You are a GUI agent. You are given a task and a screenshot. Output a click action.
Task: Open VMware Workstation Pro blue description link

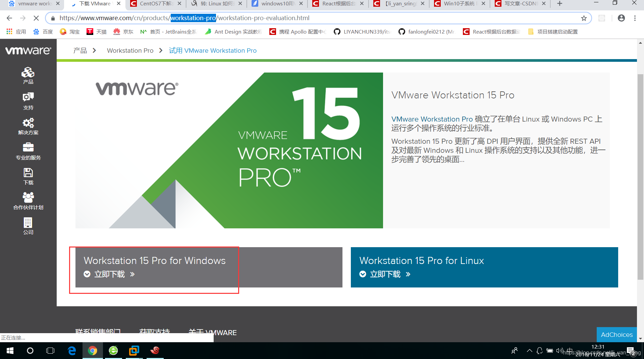[432, 119]
